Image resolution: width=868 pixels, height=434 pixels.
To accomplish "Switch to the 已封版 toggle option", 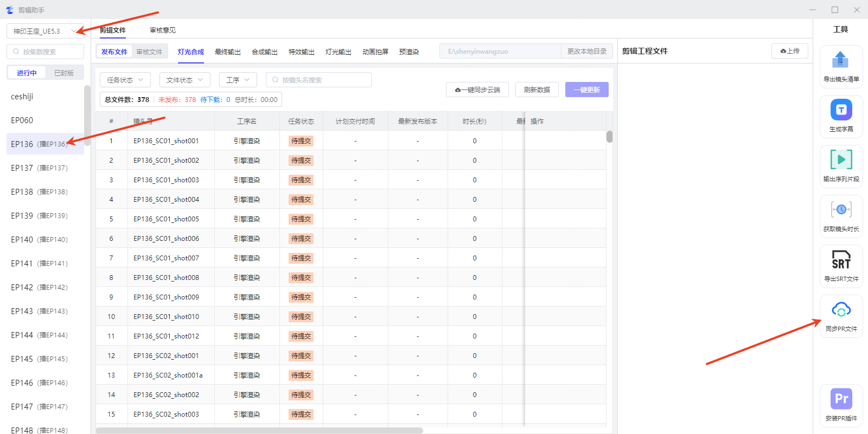I will 64,73.
